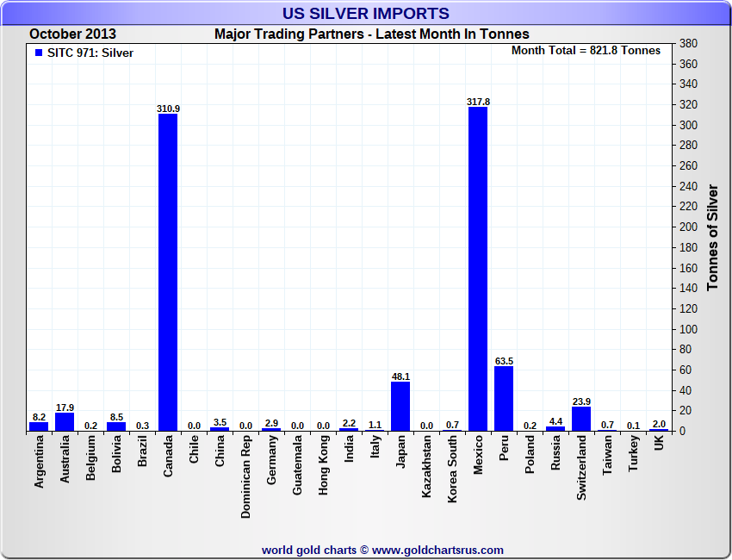Click the Korea South x-axis label
Screen dimensions: 732x560
(452, 469)
